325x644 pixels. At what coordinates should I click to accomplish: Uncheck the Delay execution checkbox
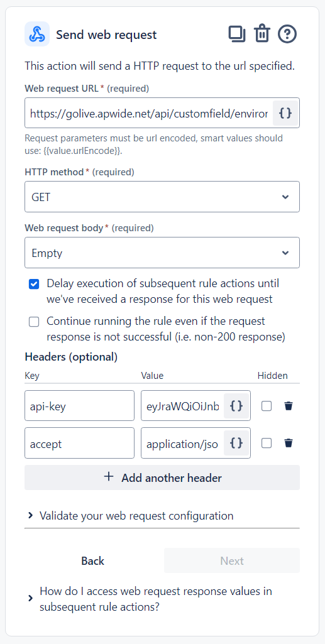pyautogui.click(x=34, y=284)
